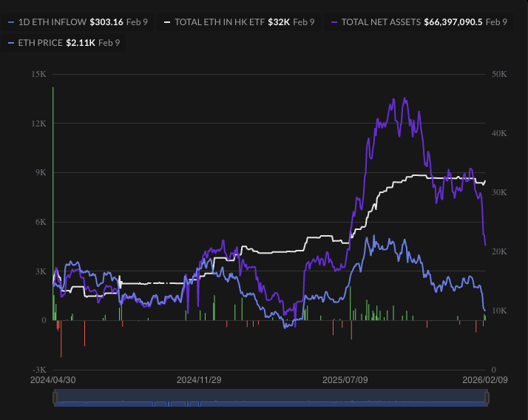
Task: Click the 2024/11/29 date label on x-axis
Action: [x=199, y=379]
